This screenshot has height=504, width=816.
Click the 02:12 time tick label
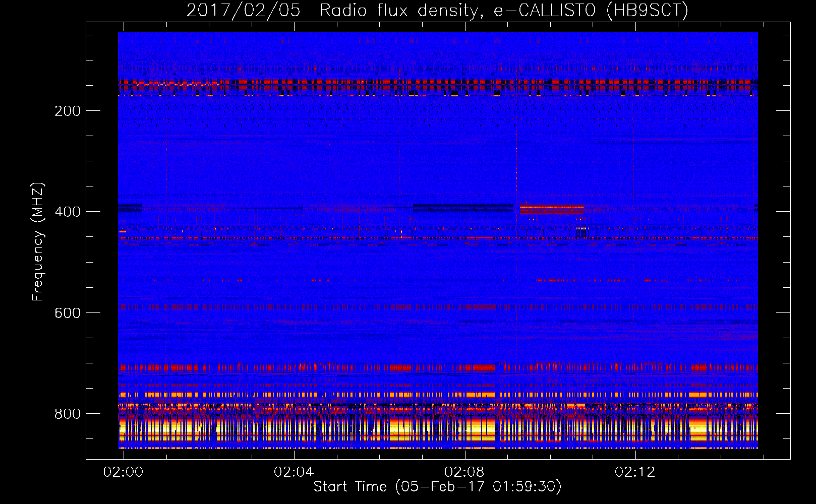click(x=635, y=472)
